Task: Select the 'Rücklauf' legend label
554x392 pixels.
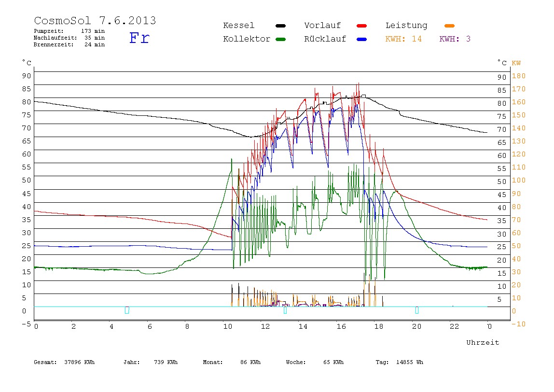Action: [x=325, y=39]
